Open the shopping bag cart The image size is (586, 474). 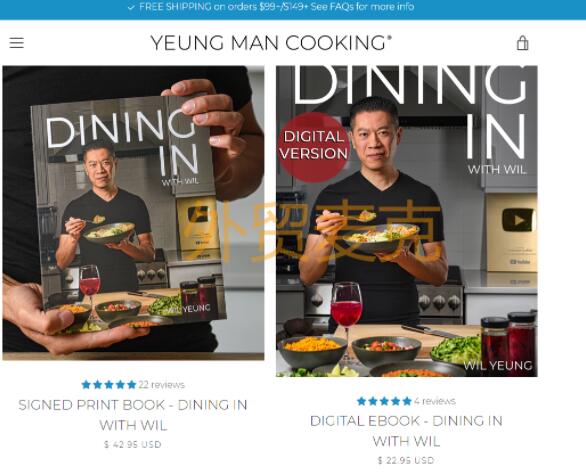point(522,43)
